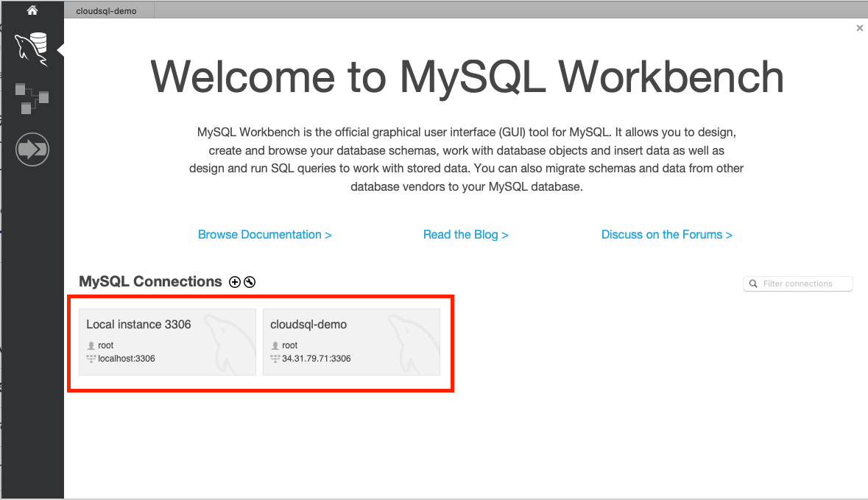Click the magnifier icon in Filter connections
The width and height of the screenshot is (868, 500).
pyautogui.click(x=753, y=284)
